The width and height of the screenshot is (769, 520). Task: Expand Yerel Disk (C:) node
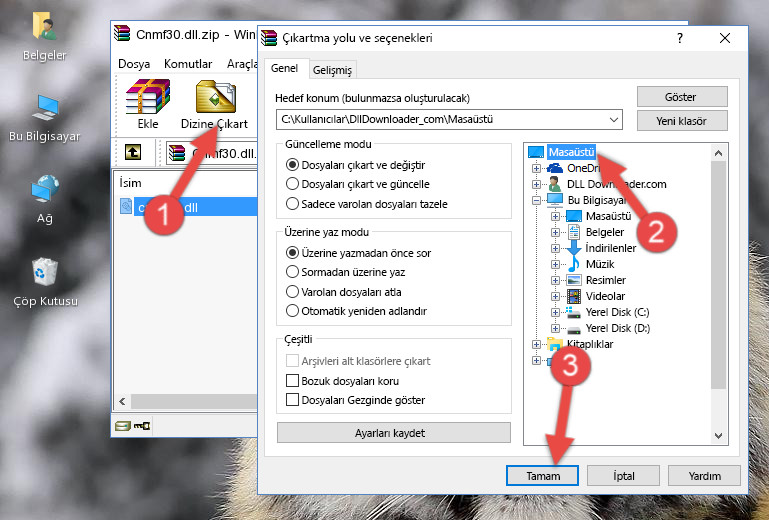[x=555, y=312]
